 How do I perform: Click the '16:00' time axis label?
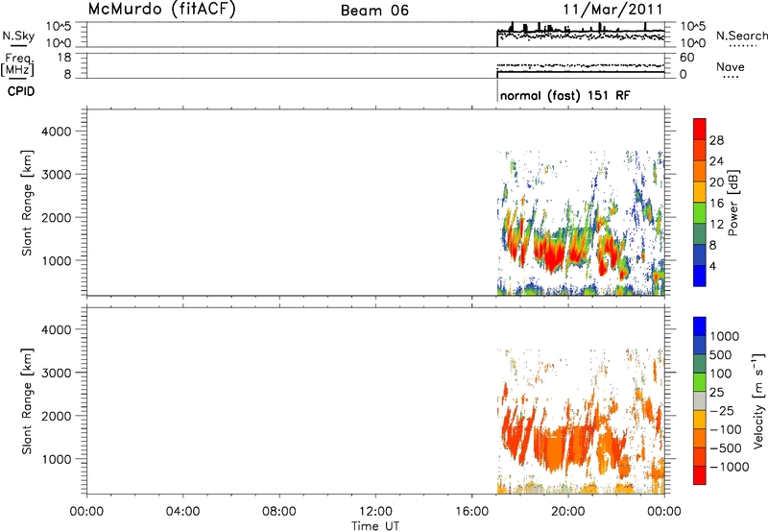[x=472, y=512]
